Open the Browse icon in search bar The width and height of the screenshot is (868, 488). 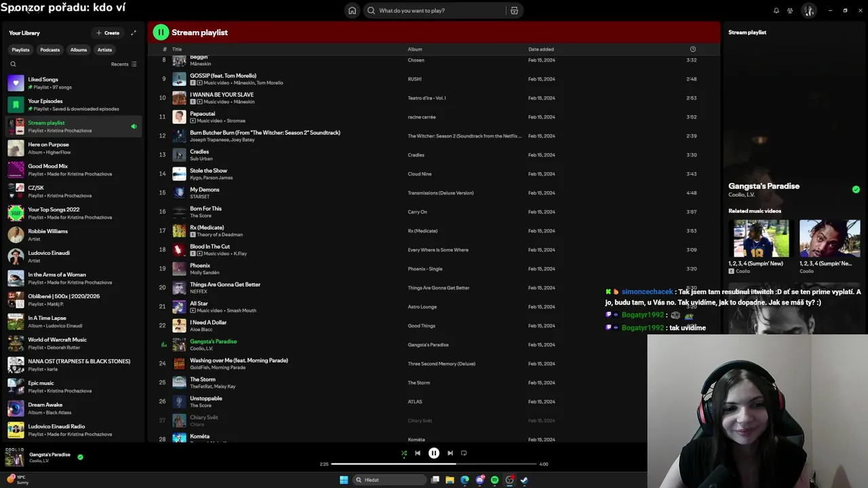(x=514, y=10)
